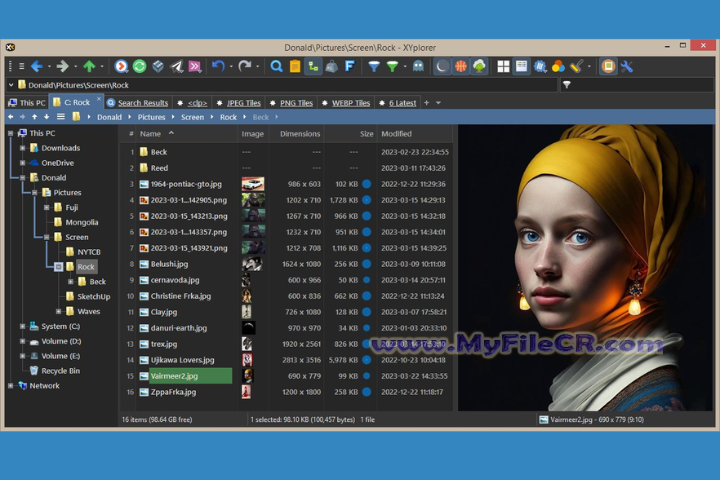Close the C: Rock tab
720x480 pixels.
tap(98, 99)
